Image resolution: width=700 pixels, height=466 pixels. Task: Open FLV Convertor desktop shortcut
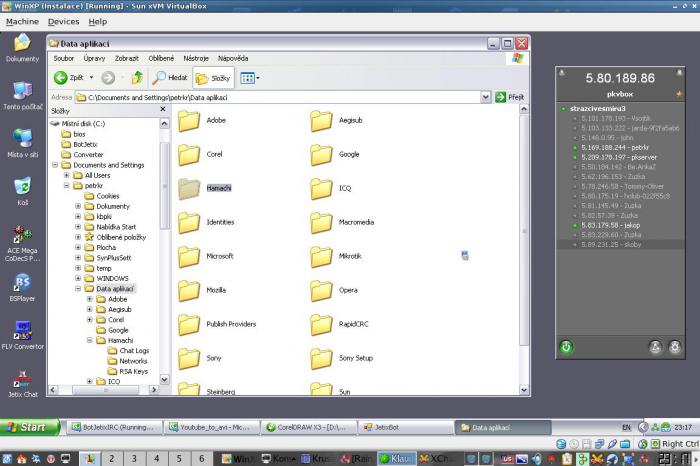[22, 336]
